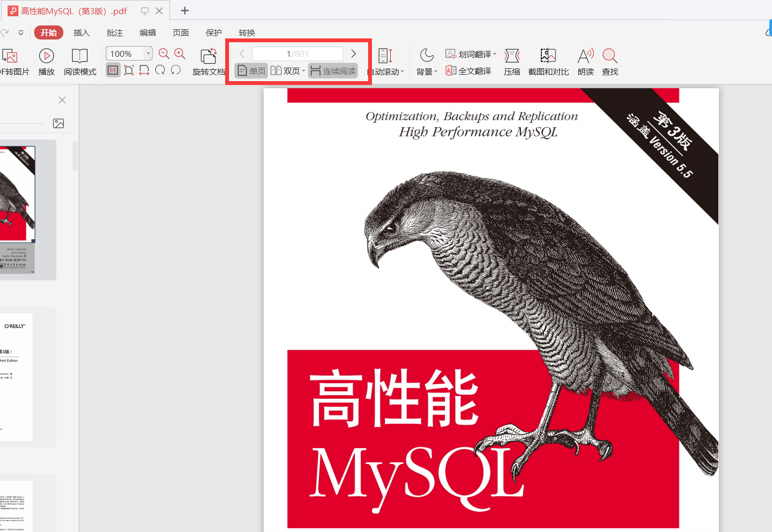The height and width of the screenshot is (532, 772).
Task: Open the PDF转图片 tool
Action: tap(14, 61)
